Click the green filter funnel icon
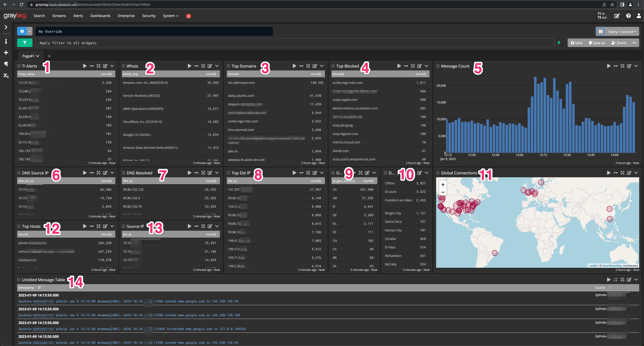Image resolution: width=644 pixels, height=346 pixels. (x=25, y=43)
